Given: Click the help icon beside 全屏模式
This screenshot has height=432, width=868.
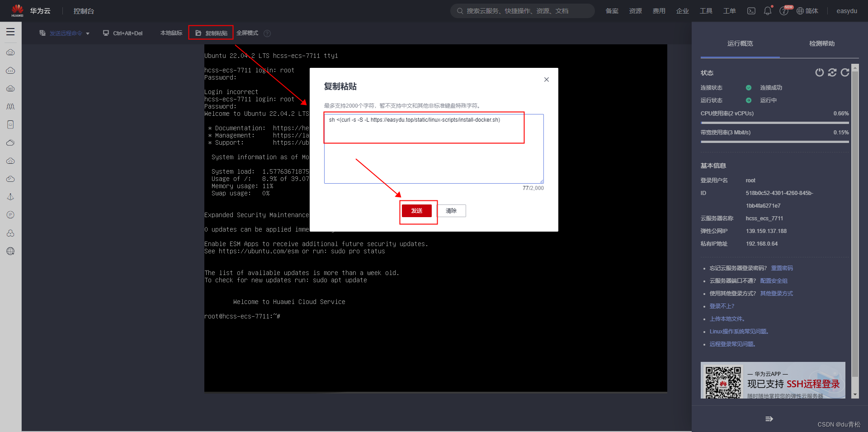Looking at the screenshot, I should (x=267, y=33).
